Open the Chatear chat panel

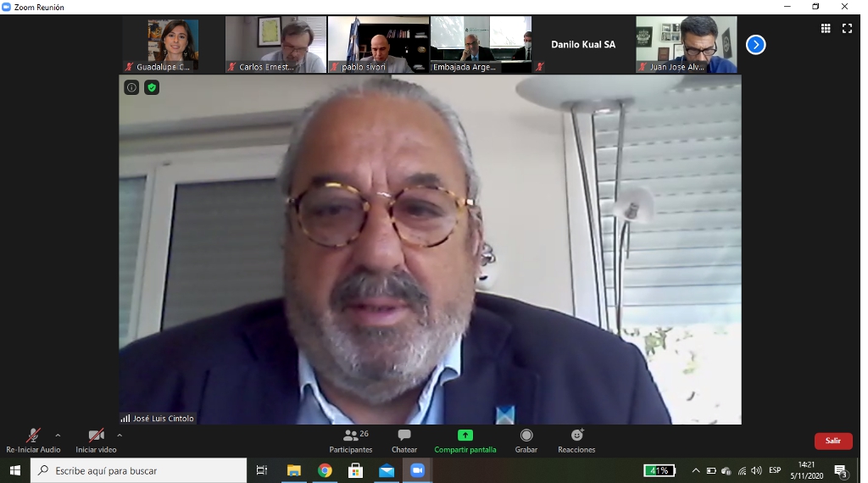coord(404,440)
